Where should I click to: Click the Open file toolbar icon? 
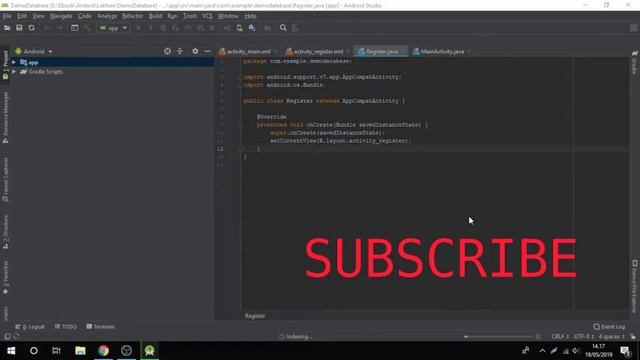pos(7,28)
